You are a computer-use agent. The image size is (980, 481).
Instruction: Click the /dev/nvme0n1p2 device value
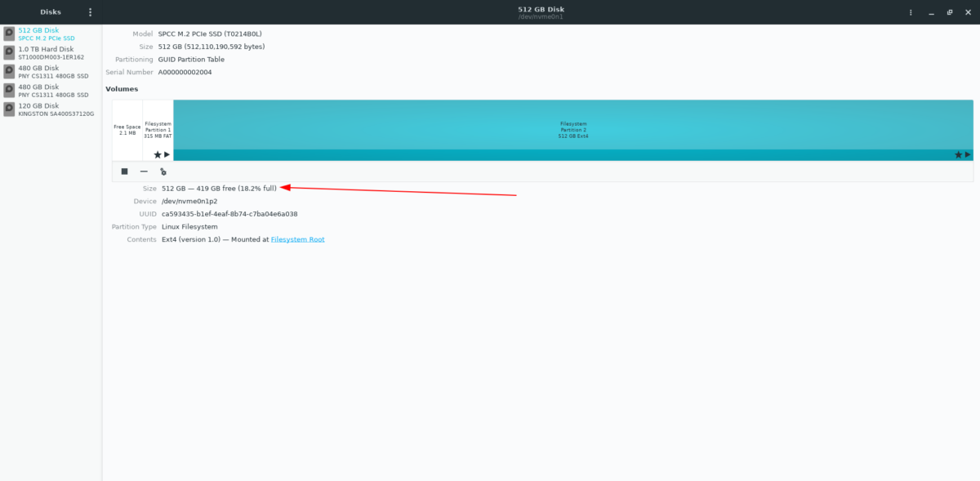[189, 201]
